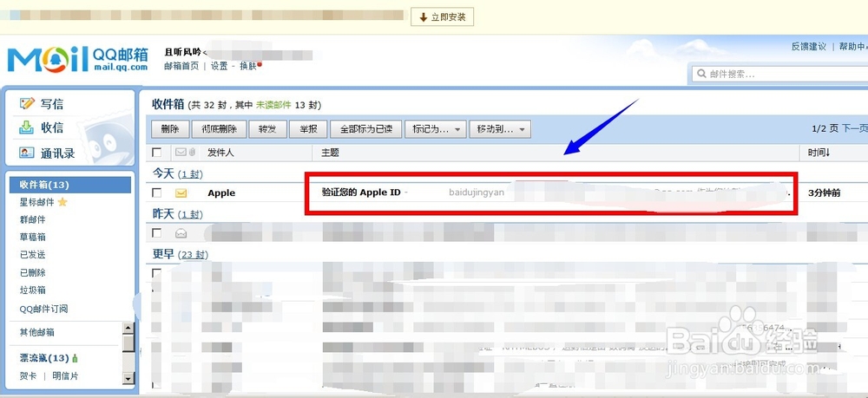Click (1 封) count beside 今天

click(190, 174)
